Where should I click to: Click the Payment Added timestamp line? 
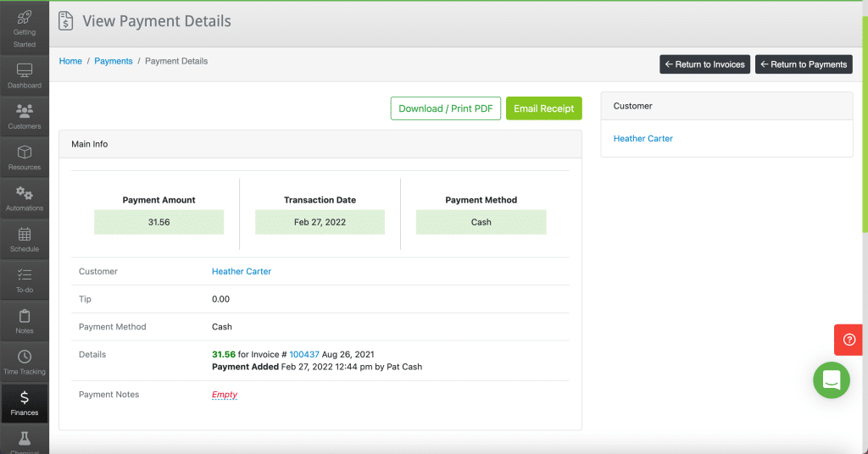(317, 367)
